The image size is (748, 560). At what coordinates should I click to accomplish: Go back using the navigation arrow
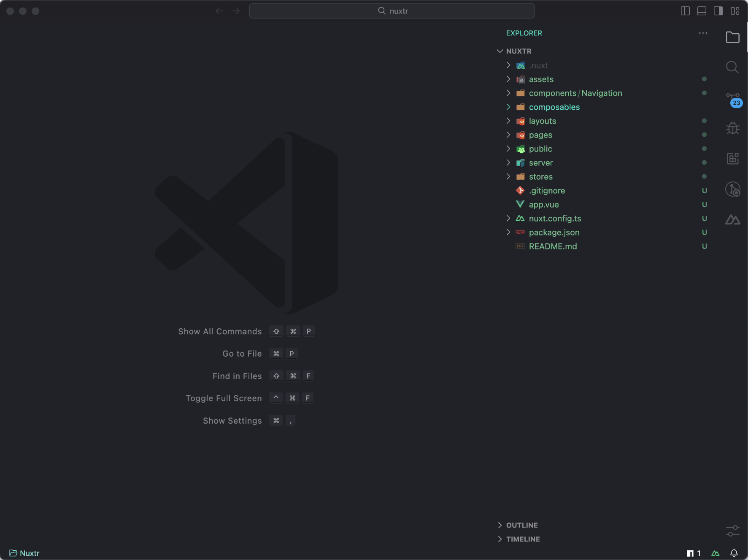(x=219, y=11)
